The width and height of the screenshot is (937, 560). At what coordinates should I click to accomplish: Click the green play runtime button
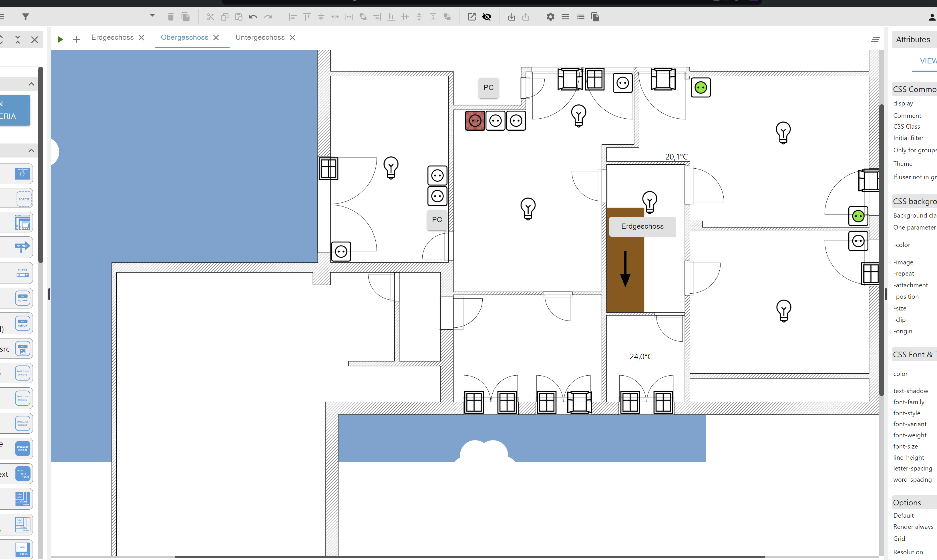point(60,39)
